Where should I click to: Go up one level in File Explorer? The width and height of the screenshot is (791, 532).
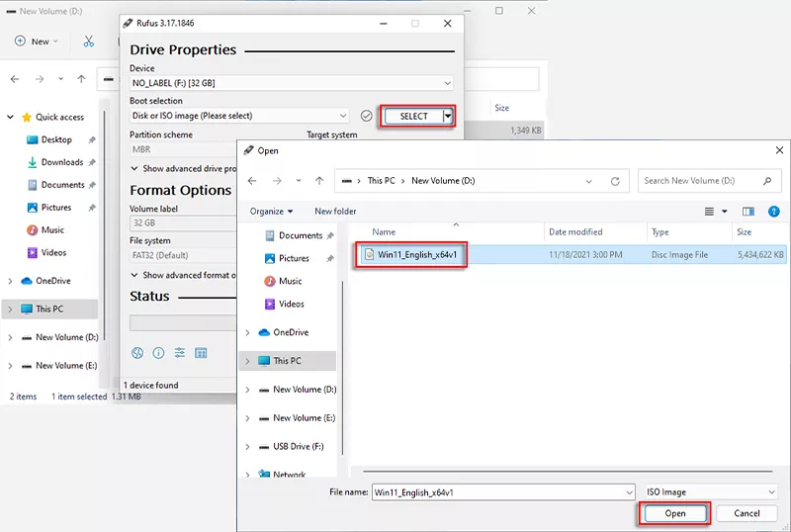[x=81, y=79]
